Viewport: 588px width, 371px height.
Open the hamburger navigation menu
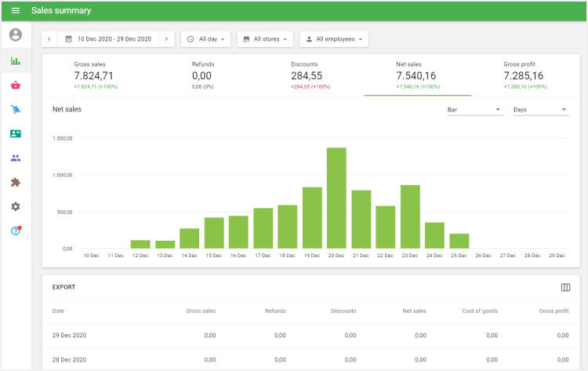pyautogui.click(x=16, y=11)
